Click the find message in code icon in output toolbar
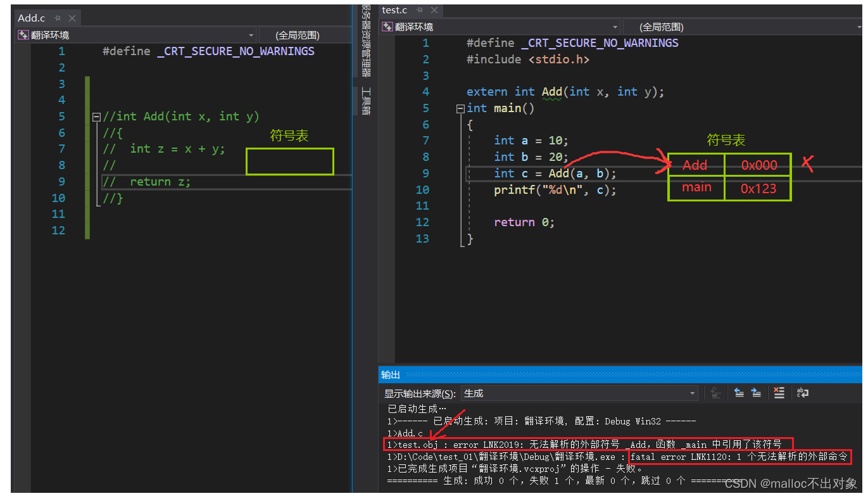868x496 pixels. (715, 393)
